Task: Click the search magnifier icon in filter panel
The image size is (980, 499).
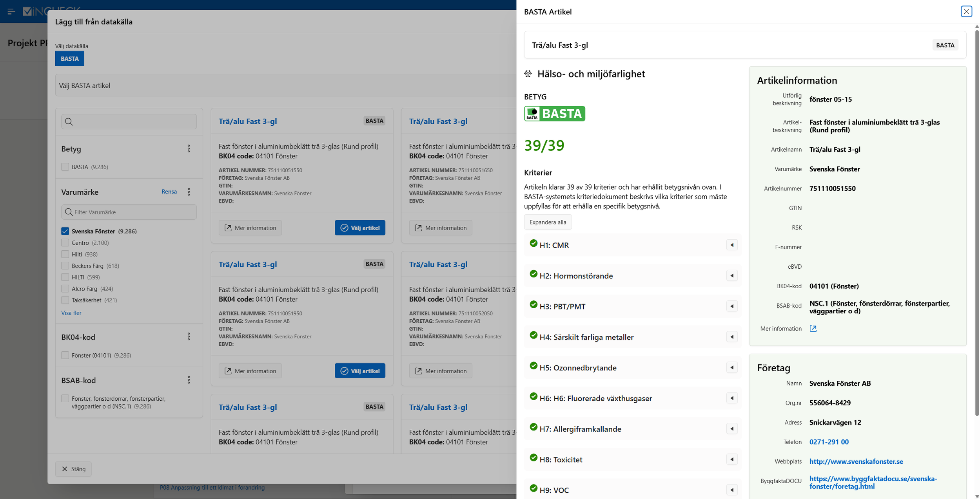Action: (x=69, y=122)
